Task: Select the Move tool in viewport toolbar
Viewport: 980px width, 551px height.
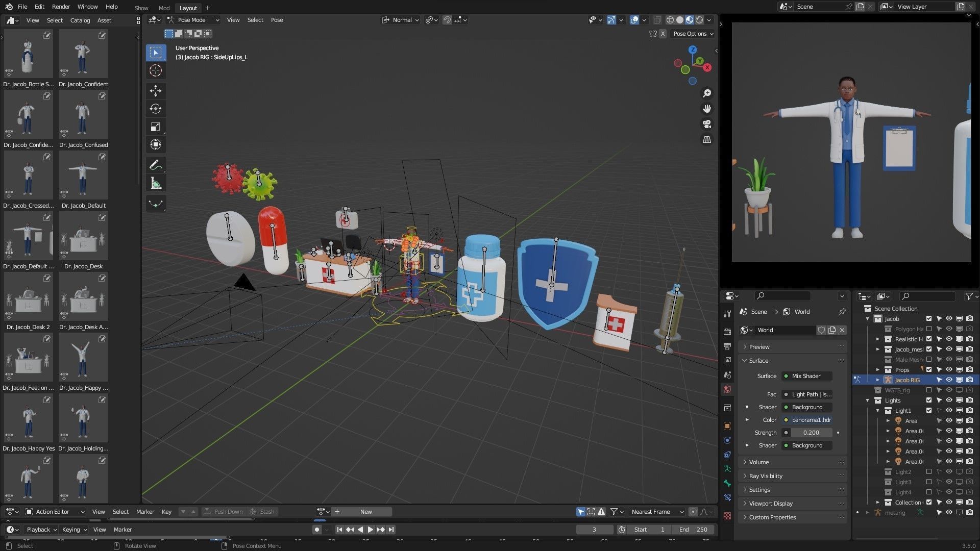Action: [x=156, y=91]
